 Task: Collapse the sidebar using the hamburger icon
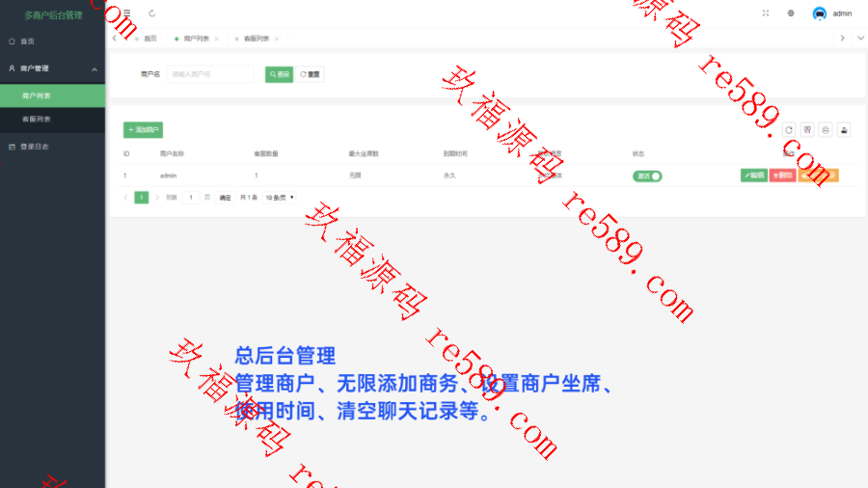pyautogui.click(x=126, y=13)
